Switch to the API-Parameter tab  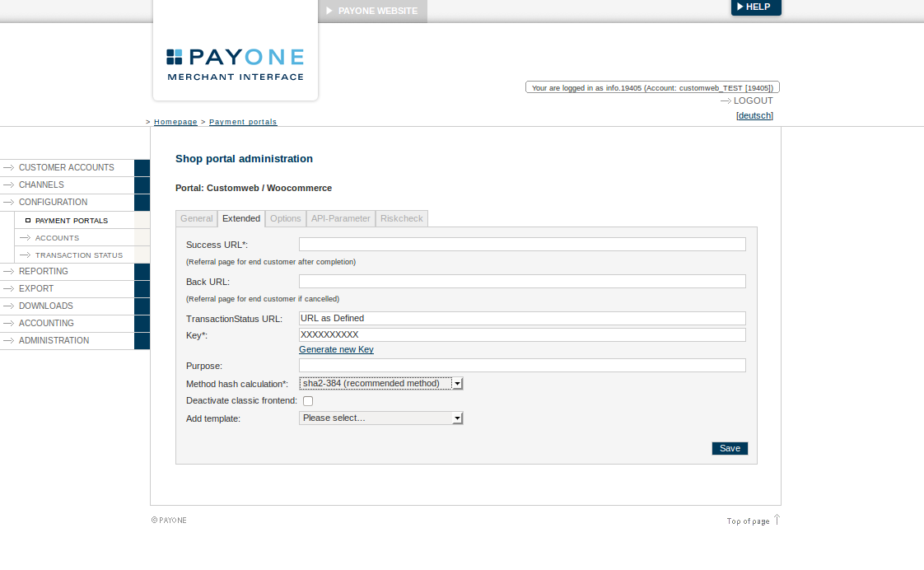pyautogui.click(x=341, y=219)
